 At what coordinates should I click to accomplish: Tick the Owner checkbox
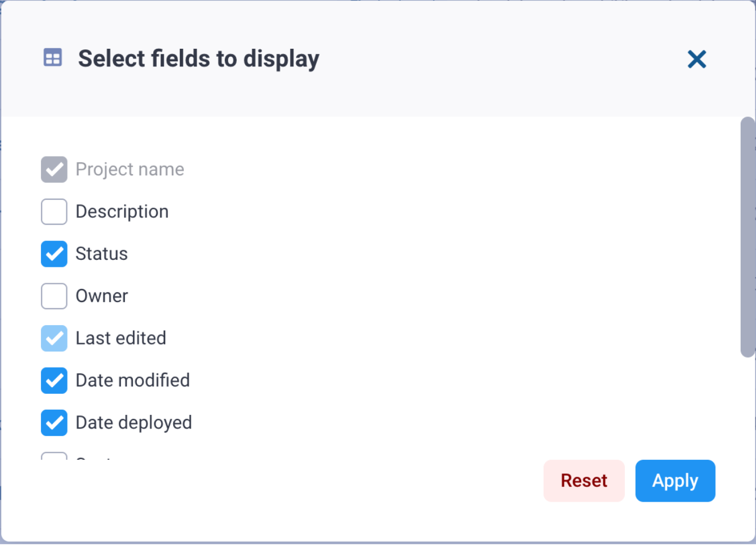coord(54,296)
